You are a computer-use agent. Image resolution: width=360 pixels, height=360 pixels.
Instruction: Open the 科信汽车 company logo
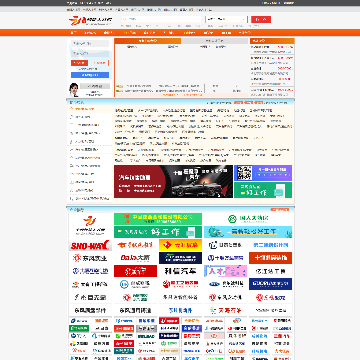pos(180,271)
